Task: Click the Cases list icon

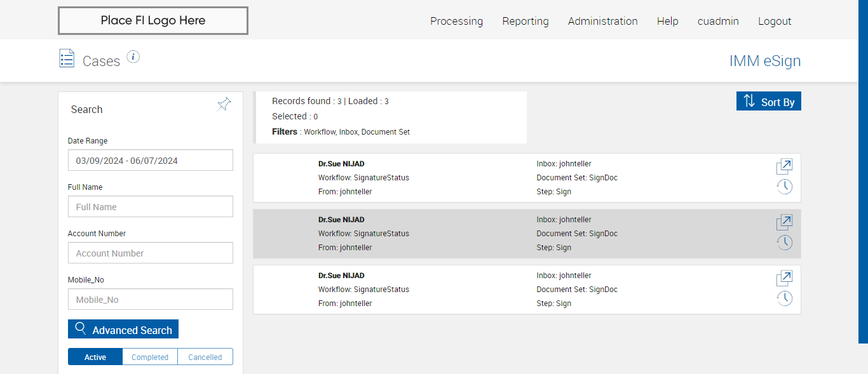Action: pos(67,58)
